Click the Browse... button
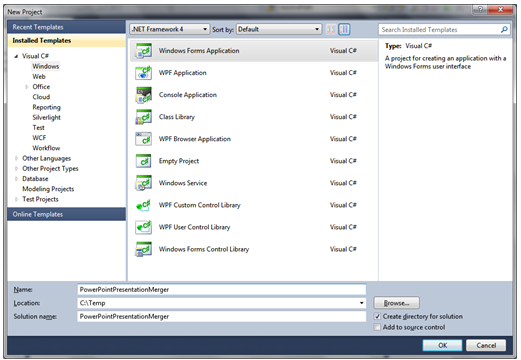This screenshot has width=521, height=360. click(x=397, y=303)
